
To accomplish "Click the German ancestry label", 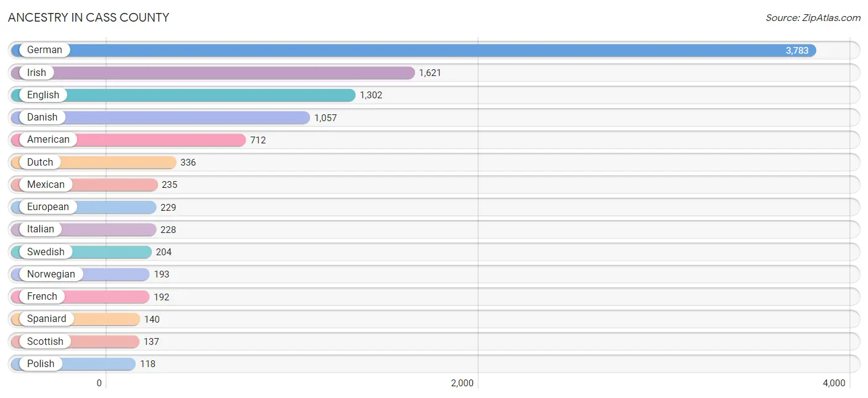I will pyautogui.click(x=44, y=50).
